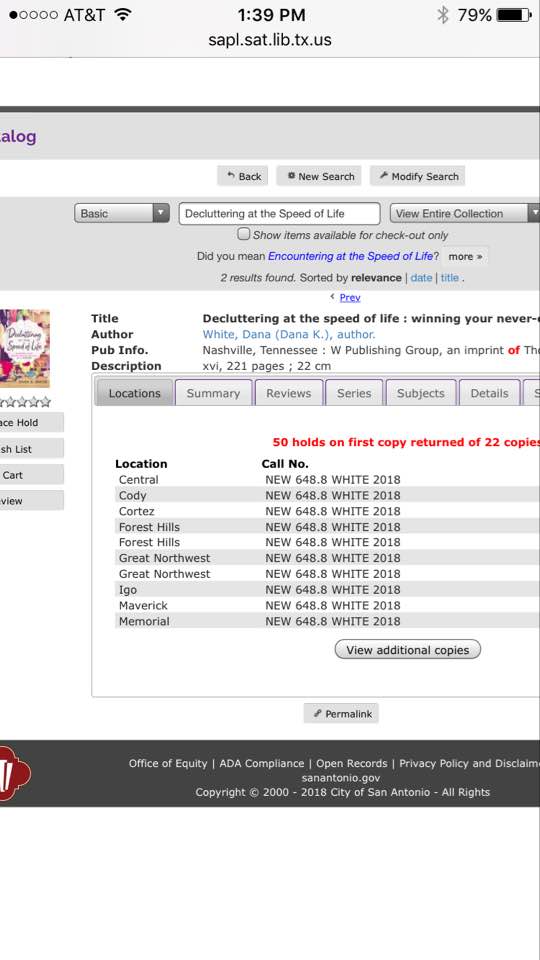Click the search box containing Decluttering title
Image resolution: width=540 pixels, height=960 pixels.
(x=279, y=214)
